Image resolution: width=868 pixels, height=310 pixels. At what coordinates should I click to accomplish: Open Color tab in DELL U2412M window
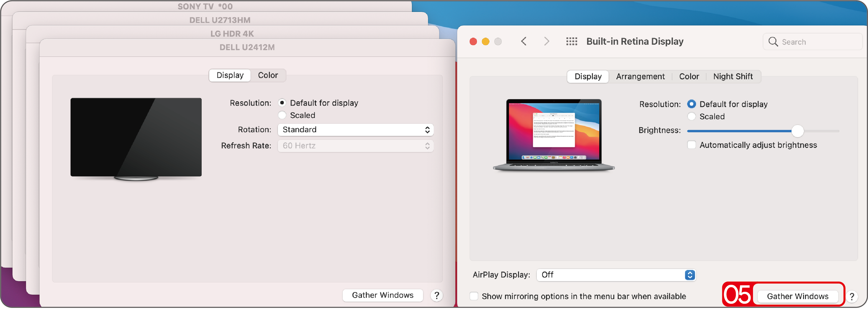tap(267, 75)
